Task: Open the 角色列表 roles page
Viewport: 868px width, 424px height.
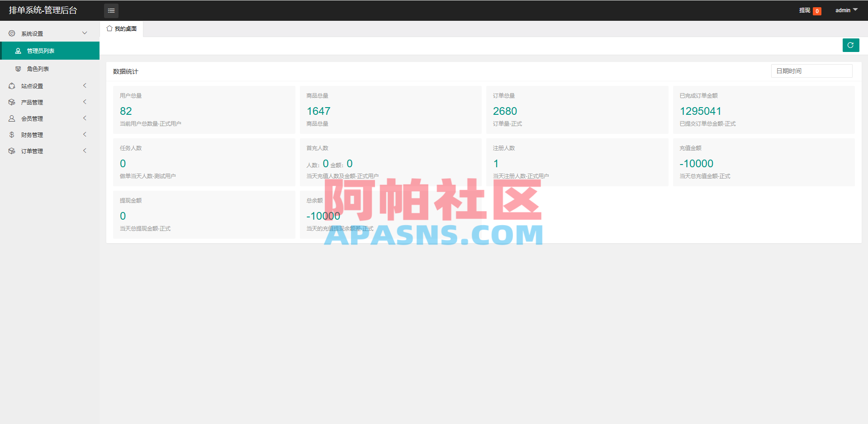Action: (x=38, y=68)
